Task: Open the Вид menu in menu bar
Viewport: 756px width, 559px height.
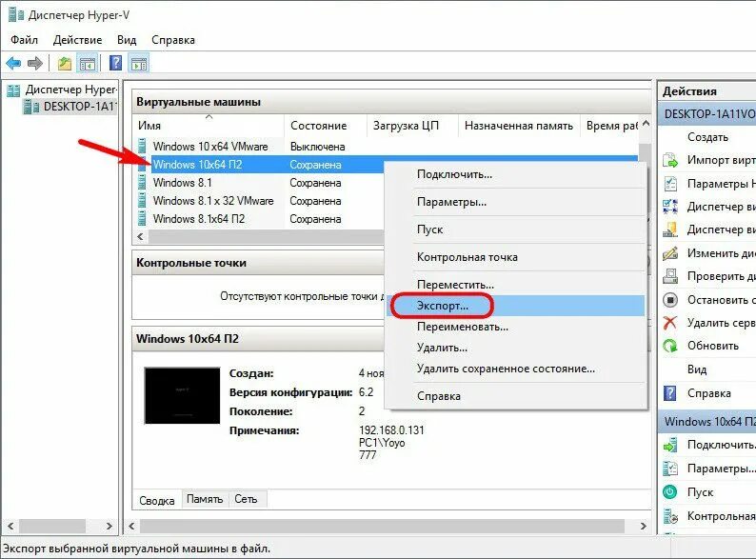Action: tap(127, 40)
